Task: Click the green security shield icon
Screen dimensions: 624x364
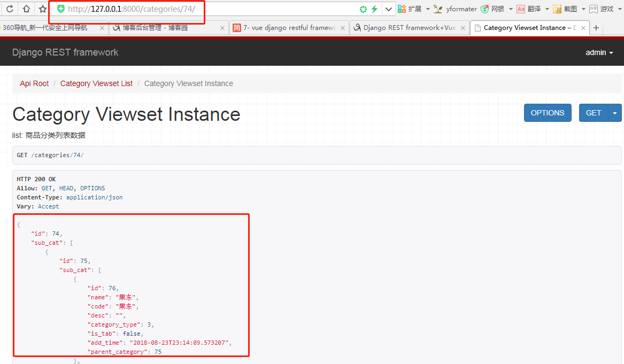Action: click(x=61, y=9)
